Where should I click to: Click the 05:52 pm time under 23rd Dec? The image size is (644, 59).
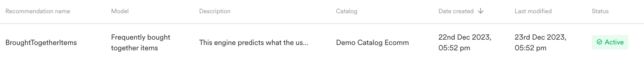click(531, 48)
